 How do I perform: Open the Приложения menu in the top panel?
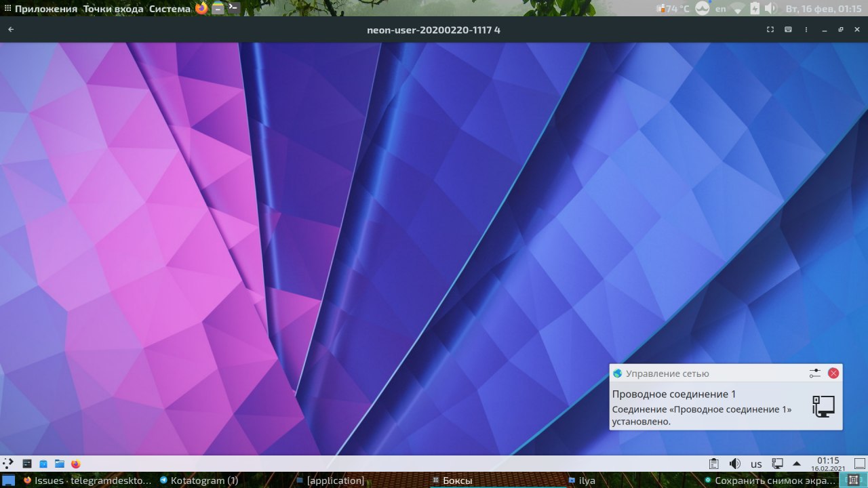(x=46, y=9)
